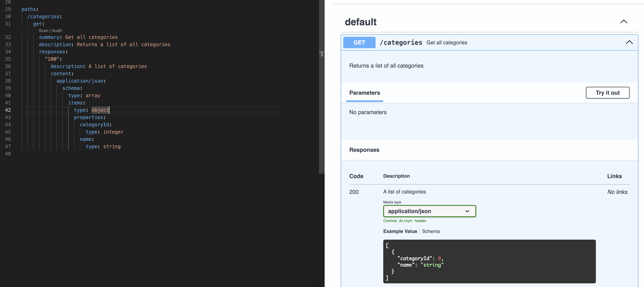This screenshot has height=287, width=644.
Task: Click the 200 response code cell
Action: [354, 192]
